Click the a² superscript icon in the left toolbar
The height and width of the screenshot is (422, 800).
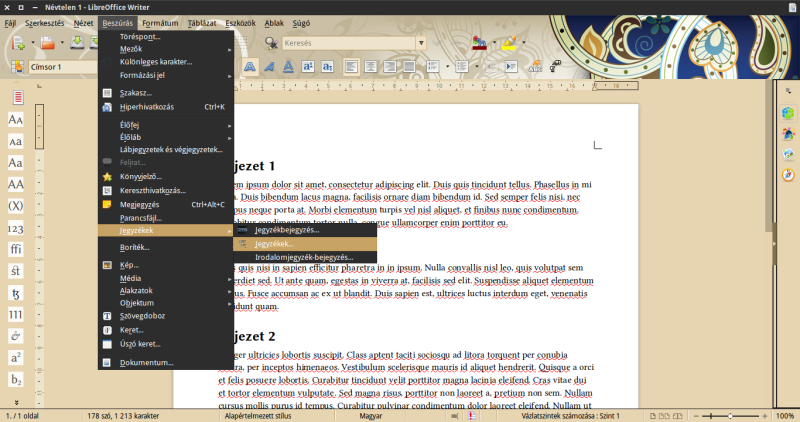pos(16,358)
